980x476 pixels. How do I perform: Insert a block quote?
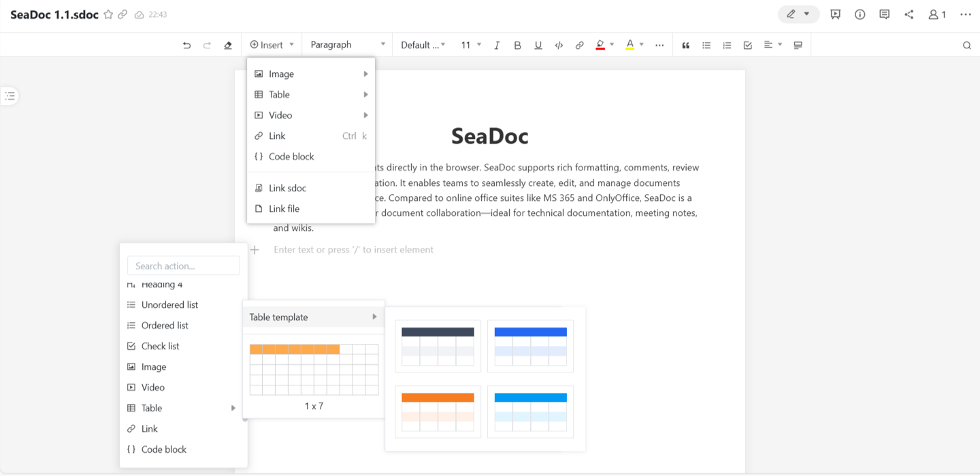pos(686,45)
